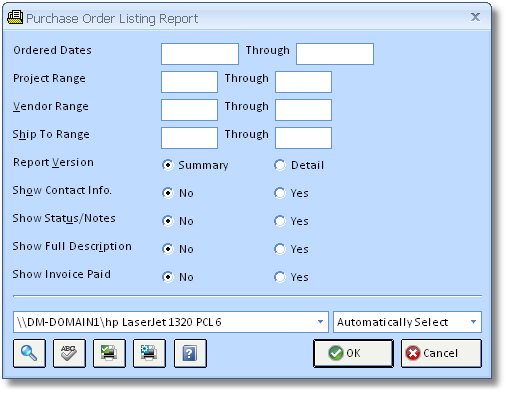This screenshot has width=506, height=393.
Task: Click the Vendor Range label
Action: [x=51, y=106]
